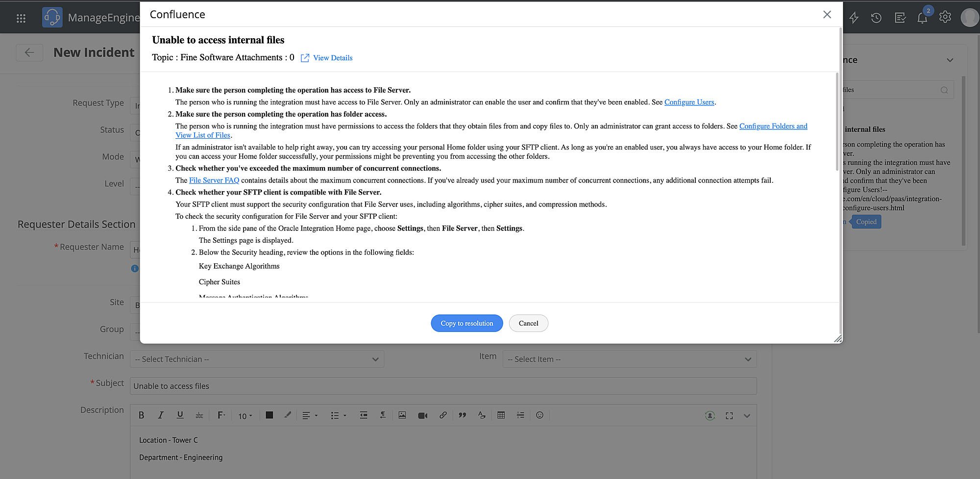
Task: Insert an image into description
Action: [x=402, y=415]
